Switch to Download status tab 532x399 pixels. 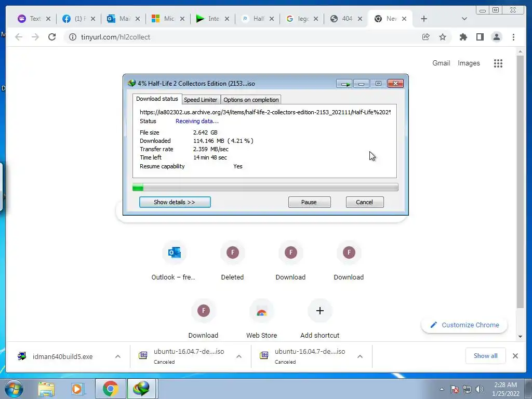pos(157,99)
